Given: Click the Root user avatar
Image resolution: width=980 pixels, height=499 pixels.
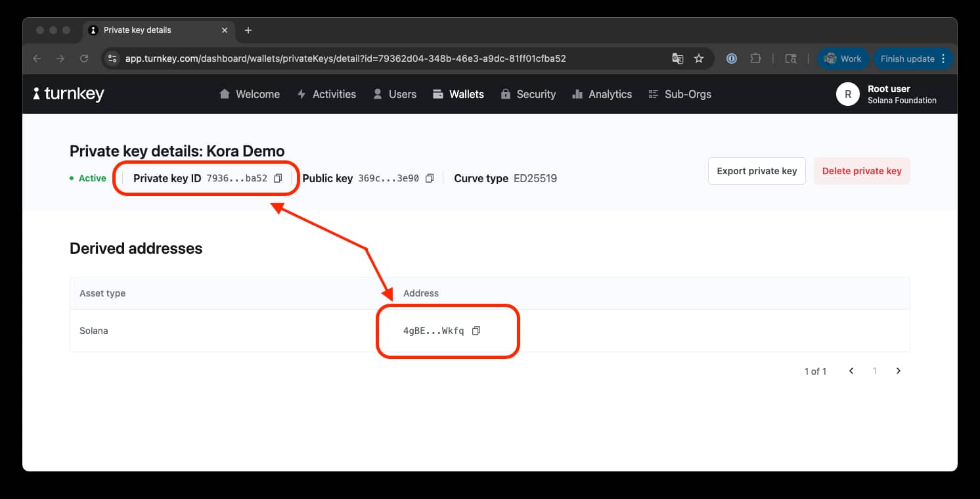Looking at the screenshot, I should click(847, 94).
